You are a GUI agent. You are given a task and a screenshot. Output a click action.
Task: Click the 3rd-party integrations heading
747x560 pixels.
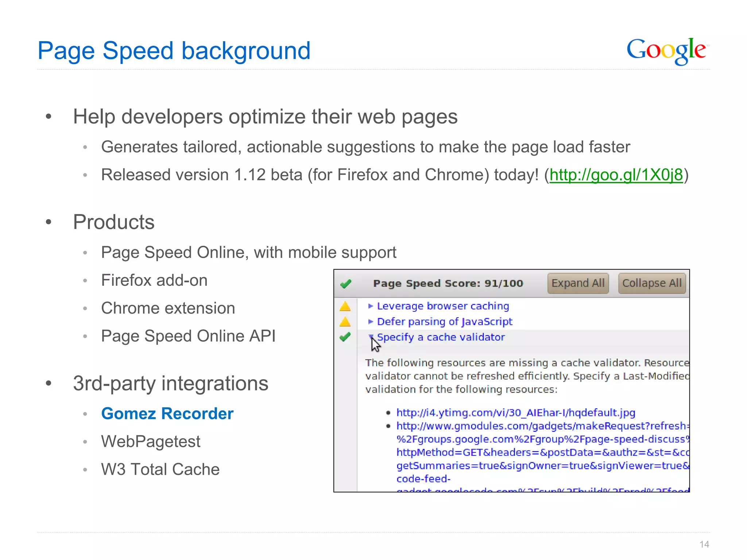pyautogui.click(x=171, y=383)
